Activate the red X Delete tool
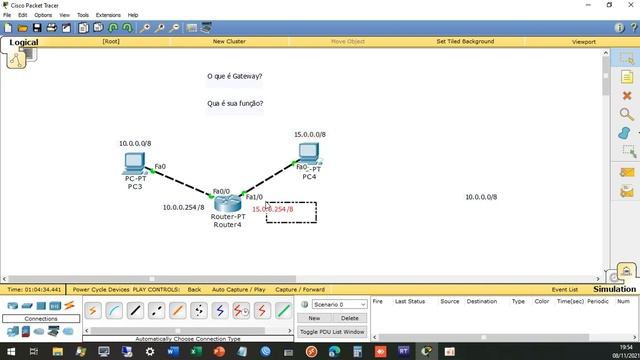 [x=627, y=96]
